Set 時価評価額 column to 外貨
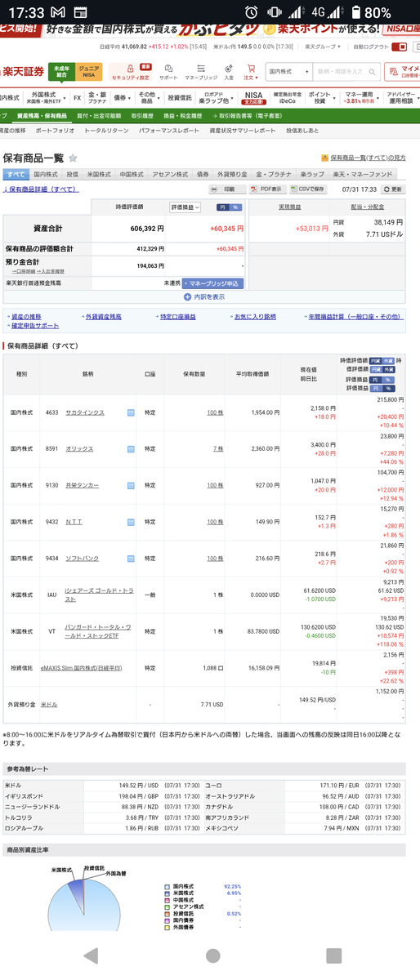420x980 pixels. [388, 359]
